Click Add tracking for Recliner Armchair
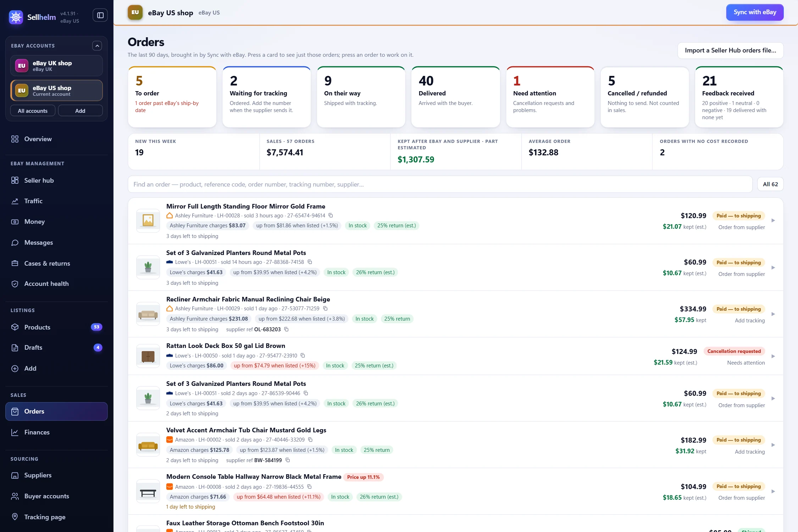This screenshot has width=798, height=532. (750, 321)
